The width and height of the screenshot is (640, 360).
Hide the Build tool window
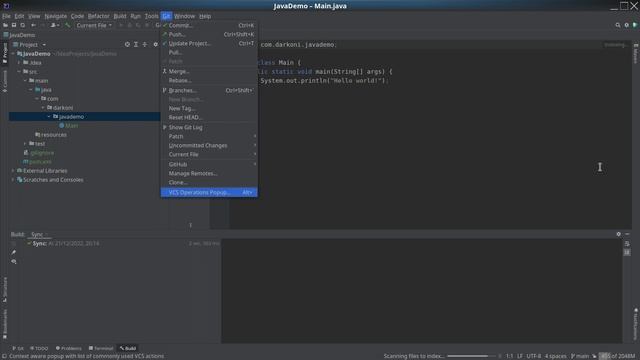[x=627, y=234]
